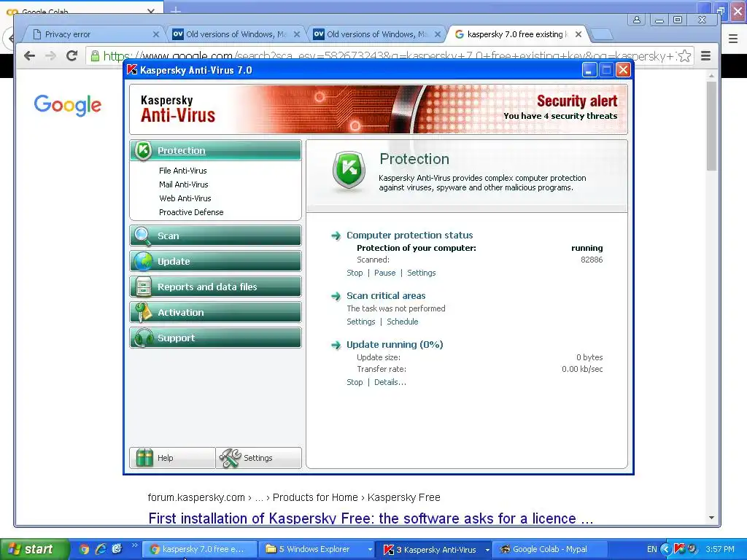Click Chrome back arrow
The height and width of the screenshot is (560, 747).
tap(29, 55)
